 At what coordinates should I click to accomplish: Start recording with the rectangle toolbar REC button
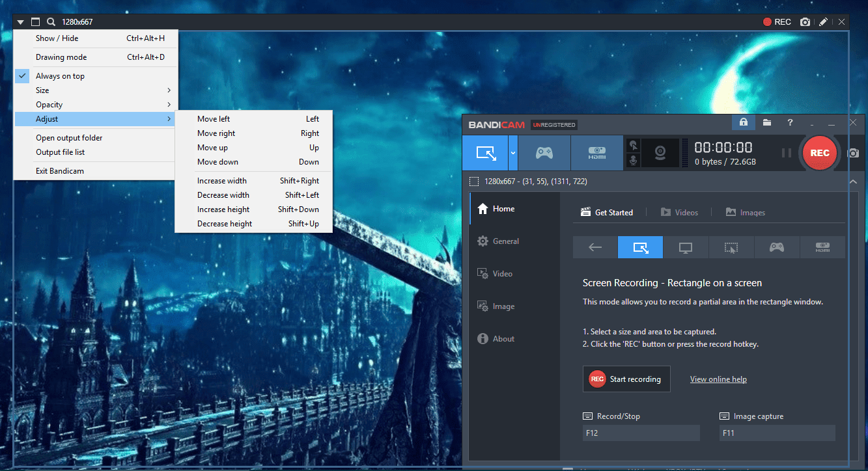pos(777,22)
